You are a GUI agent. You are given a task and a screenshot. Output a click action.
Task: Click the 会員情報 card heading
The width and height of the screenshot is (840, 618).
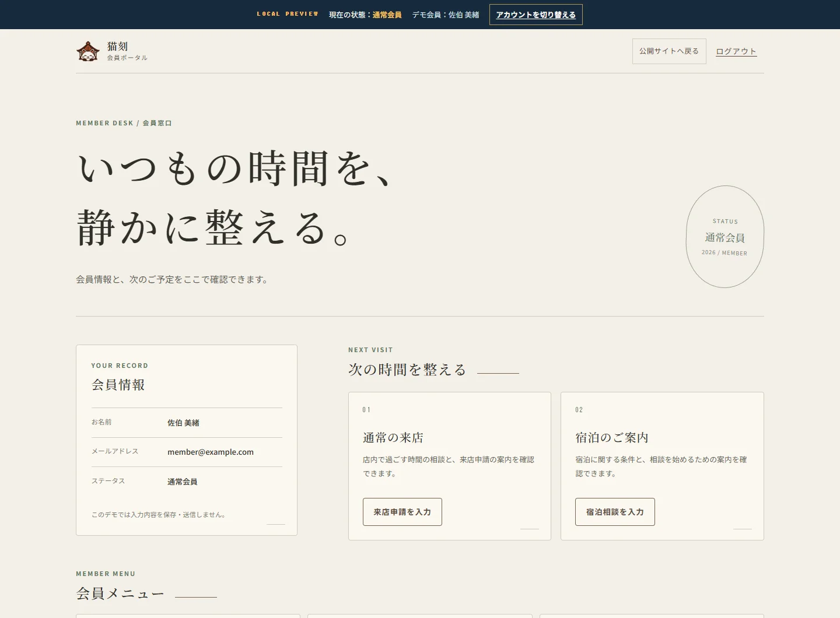[x=118, y=385]
